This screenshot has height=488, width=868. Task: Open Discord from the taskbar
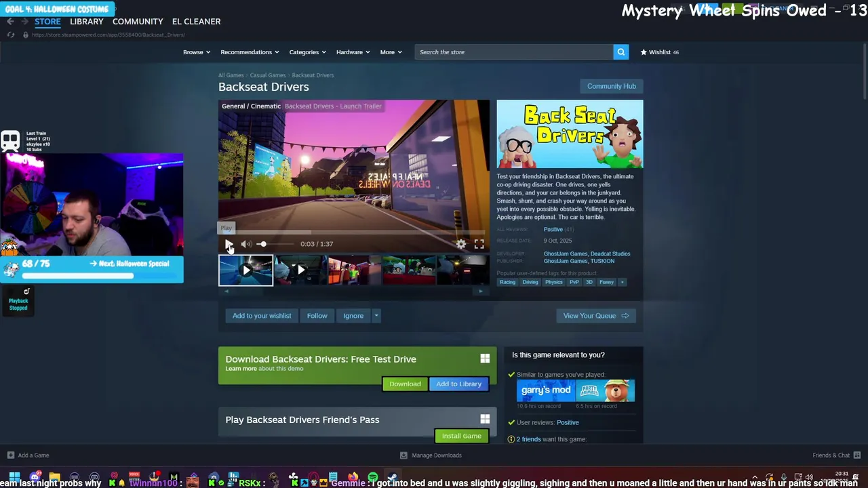click(x=35, y=477)
